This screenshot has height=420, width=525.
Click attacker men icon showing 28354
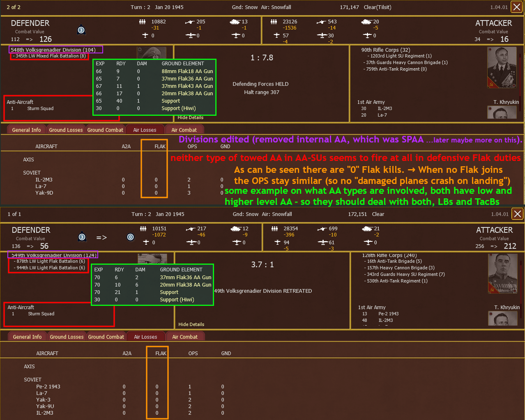274,229
